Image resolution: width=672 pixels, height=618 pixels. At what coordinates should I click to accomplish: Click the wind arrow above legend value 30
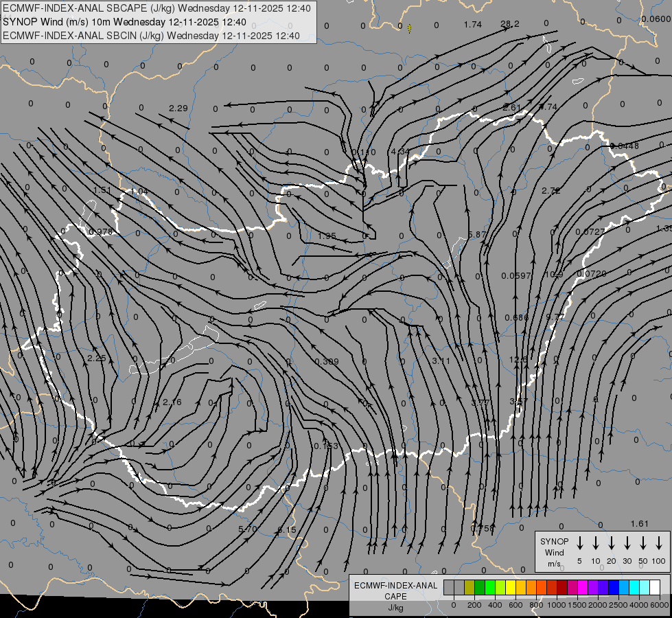627,543
